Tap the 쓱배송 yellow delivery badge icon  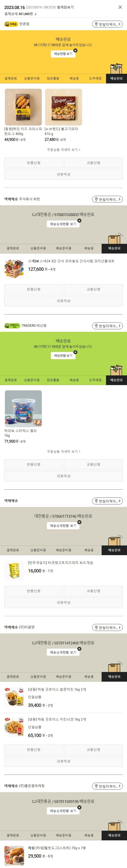[x=11, y=24]
